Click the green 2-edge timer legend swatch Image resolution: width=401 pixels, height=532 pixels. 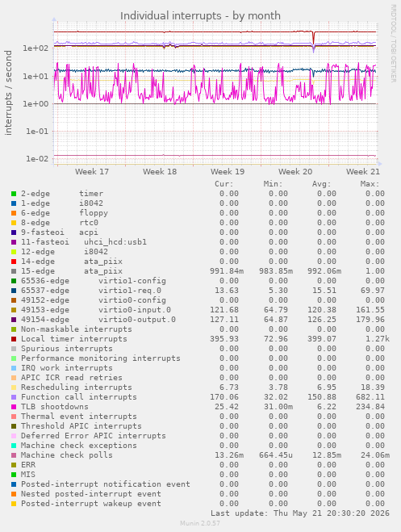[14, 194]
